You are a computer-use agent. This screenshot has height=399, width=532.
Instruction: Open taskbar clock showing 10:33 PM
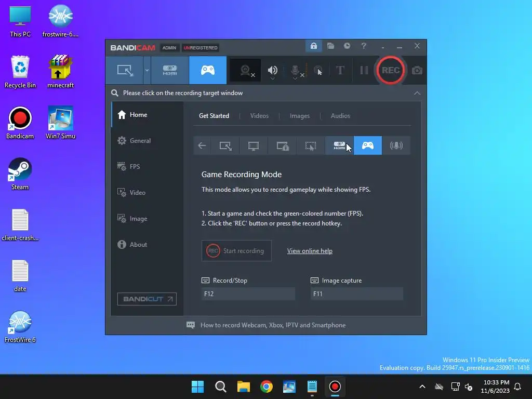click(495, 387)
